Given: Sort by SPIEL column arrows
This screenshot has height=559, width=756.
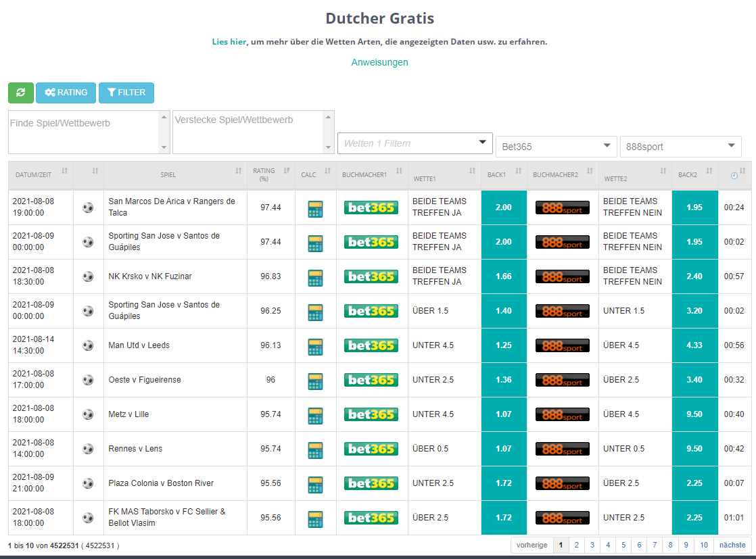Looking at the screenshot, I should click(x=239, y=171).
